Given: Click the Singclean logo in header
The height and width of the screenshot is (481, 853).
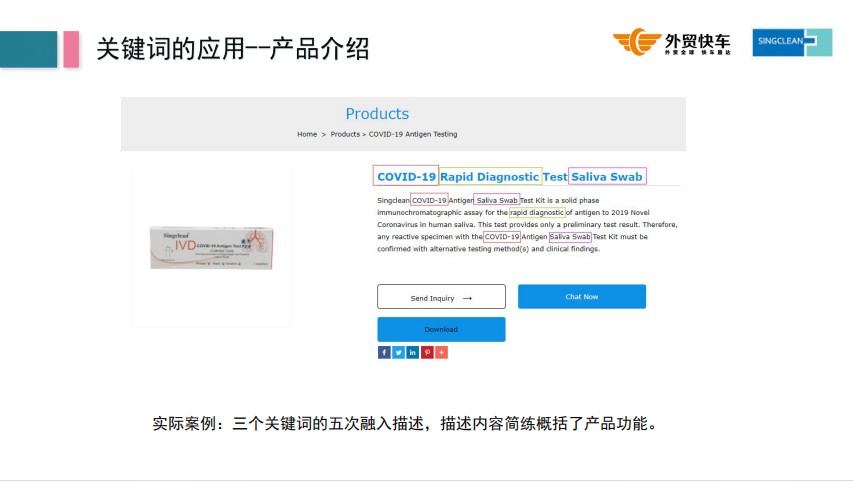Looking at the screenshot, I should [x=792, y=42].
